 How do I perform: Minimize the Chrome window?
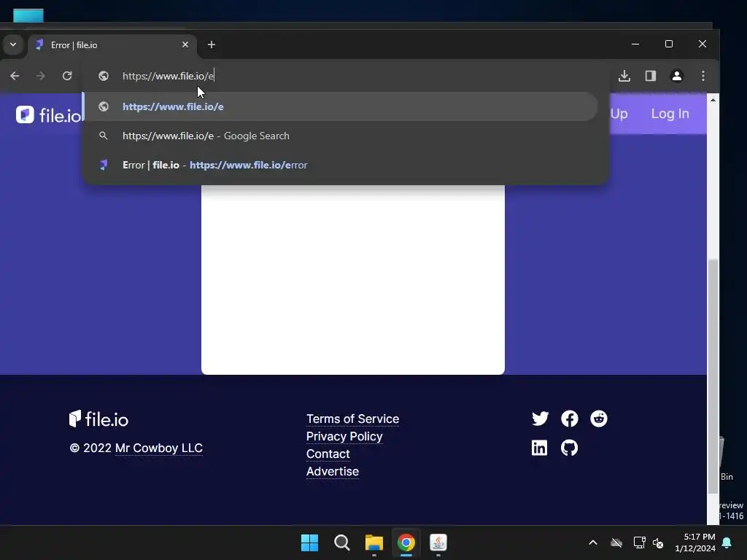635,44
